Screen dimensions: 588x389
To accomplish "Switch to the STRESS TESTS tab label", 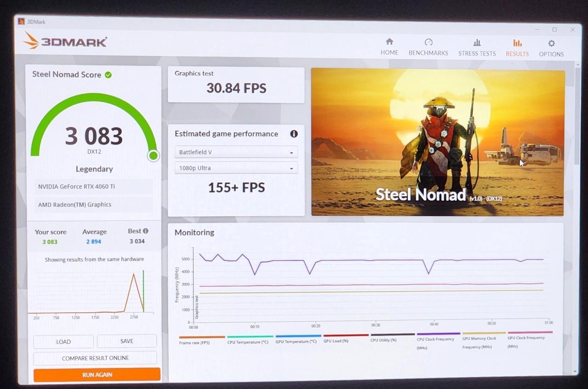I will pyautogui.click(x=477, y=53).
